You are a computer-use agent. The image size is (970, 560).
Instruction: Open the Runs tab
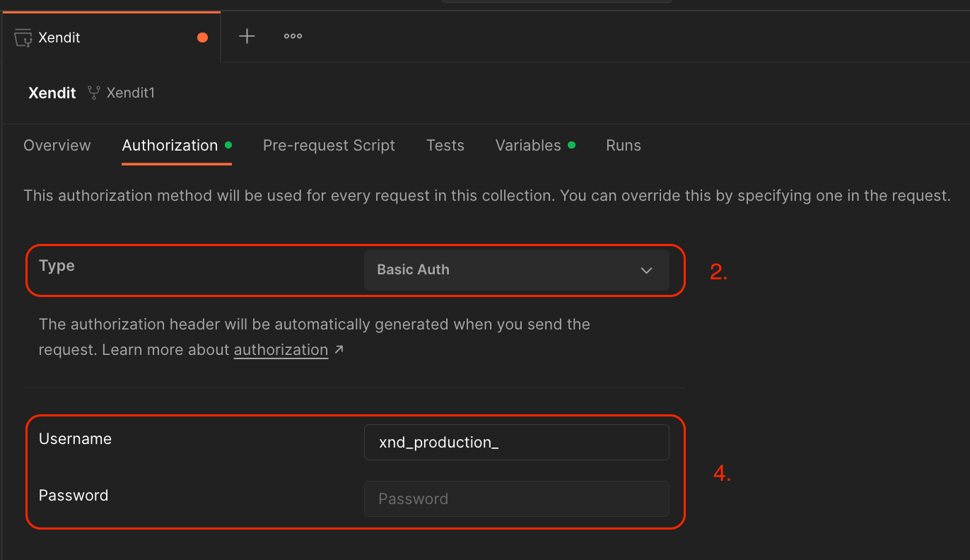point(624,146)
